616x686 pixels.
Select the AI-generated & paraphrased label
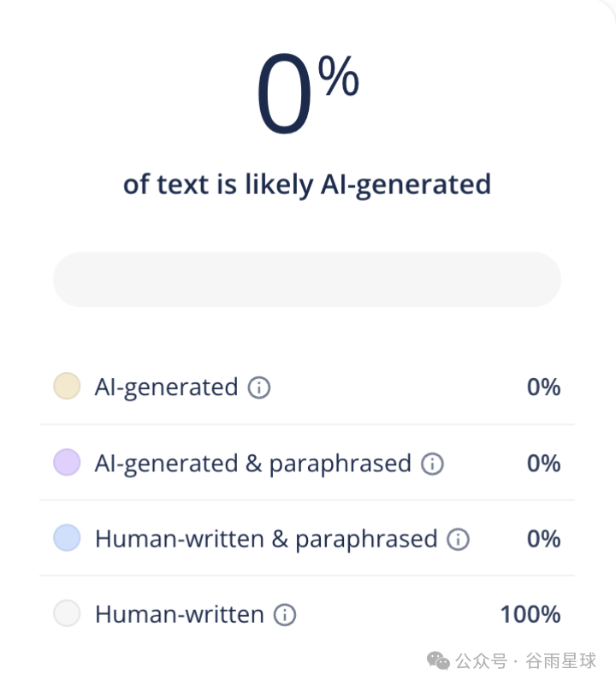point(253,464)
